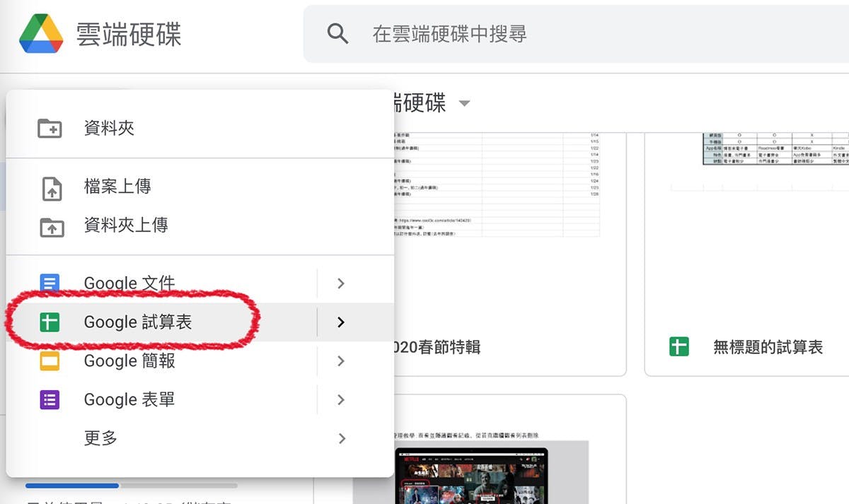Open the 雲端硬碟 breadcrumb dropdown arrow
The height and width of the screenshot is (504, 849).
(464, 103)
